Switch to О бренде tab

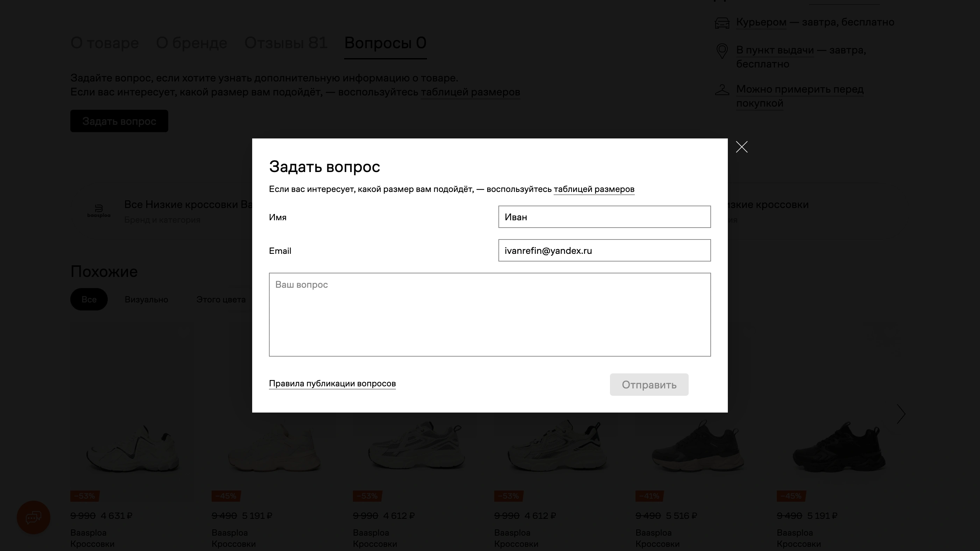191,43
